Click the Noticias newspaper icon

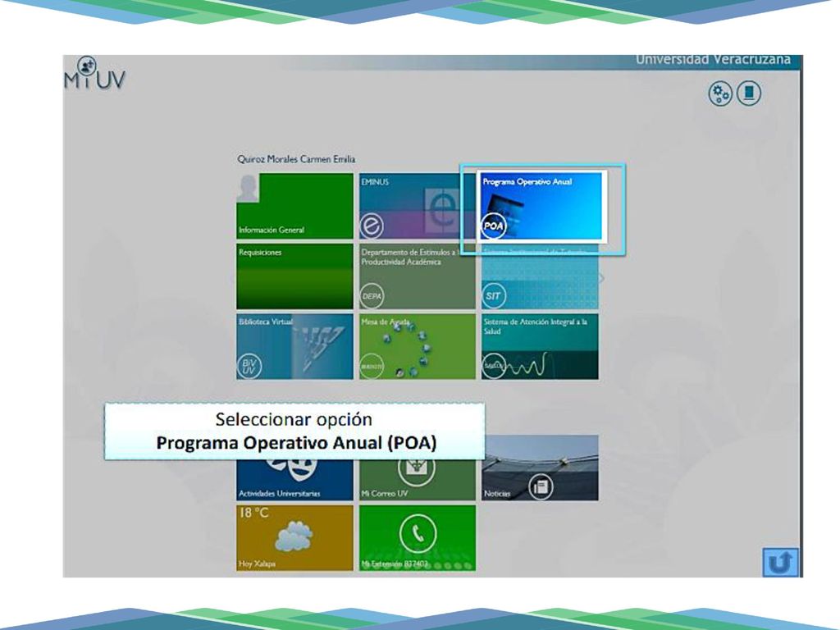coord(541,486)
